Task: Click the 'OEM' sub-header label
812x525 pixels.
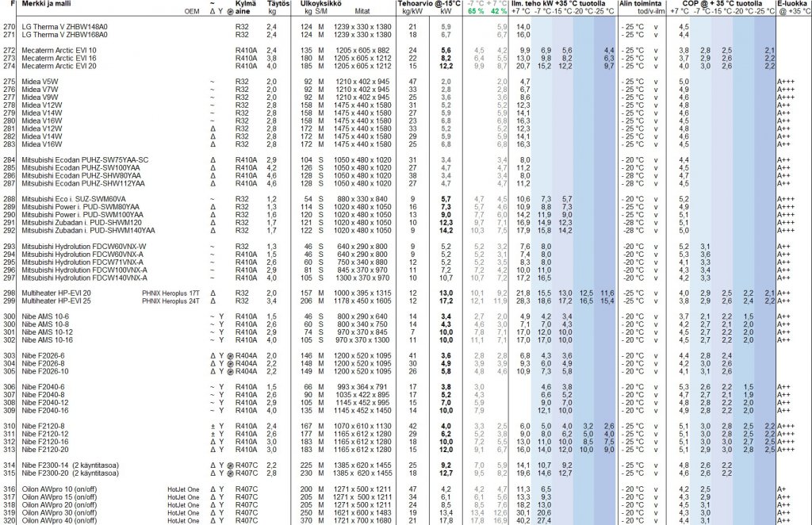Action: pos(192,11)
